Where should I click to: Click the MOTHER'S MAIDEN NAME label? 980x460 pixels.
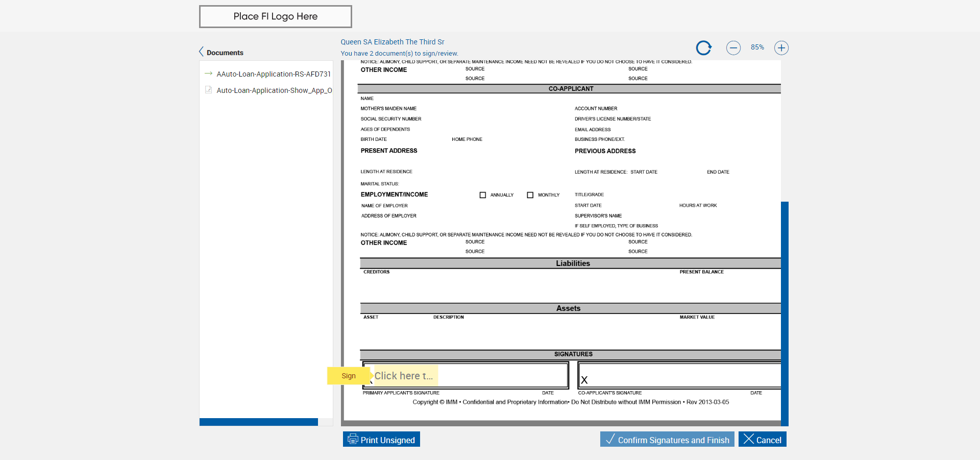pos(388,109)
